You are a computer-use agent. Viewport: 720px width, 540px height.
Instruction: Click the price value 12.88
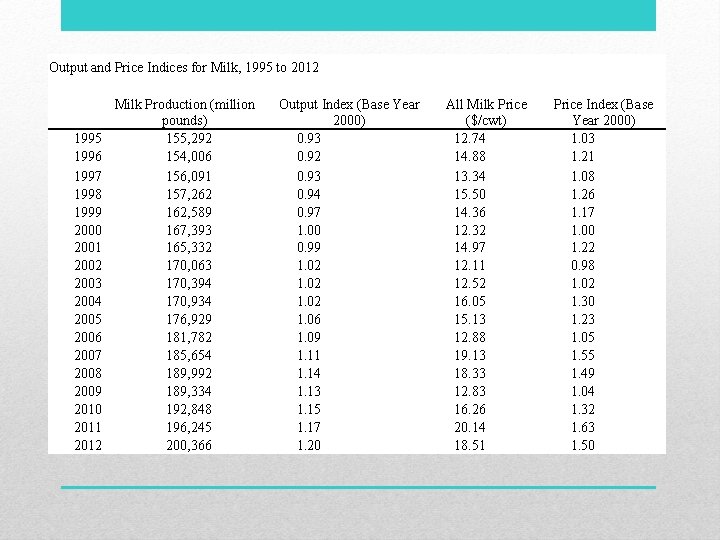[470, 337]
